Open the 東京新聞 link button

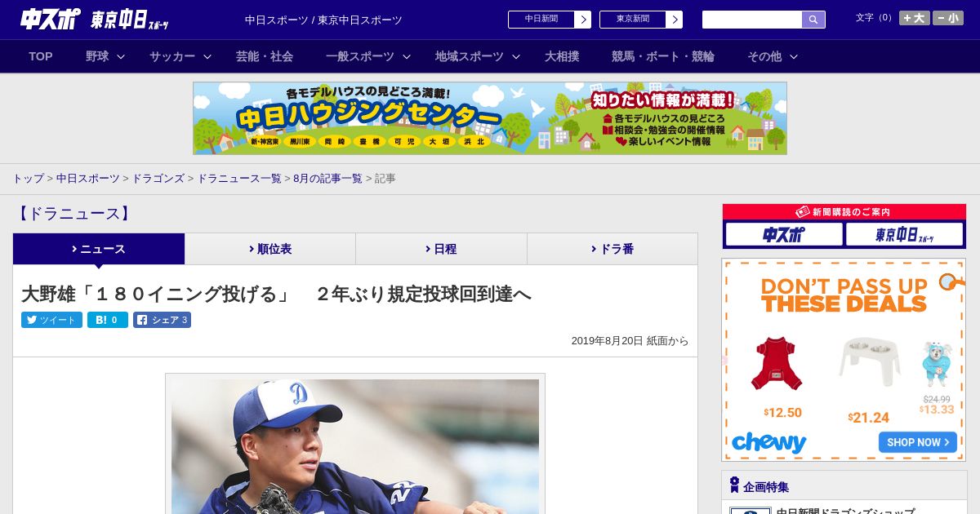coord(640,20)
